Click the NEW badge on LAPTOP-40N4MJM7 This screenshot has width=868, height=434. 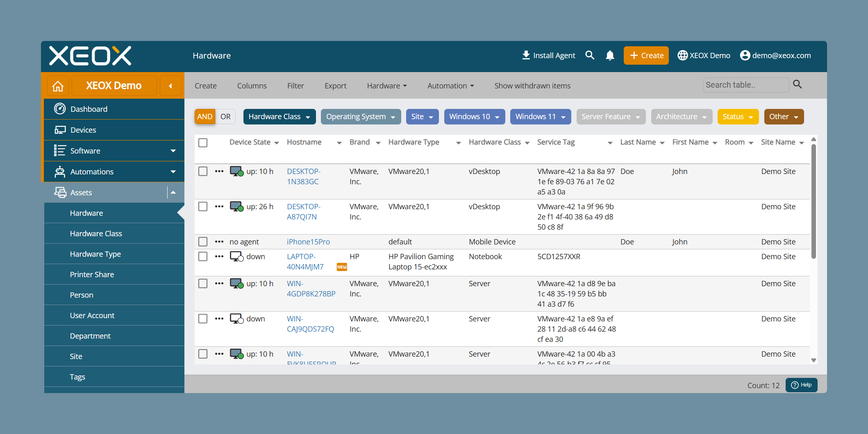[x=342, y=267]
